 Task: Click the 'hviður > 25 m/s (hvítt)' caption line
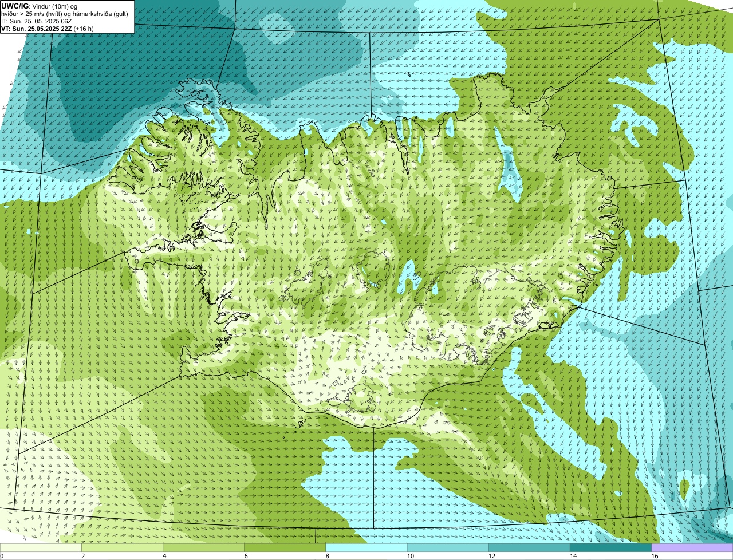point(65,13)
